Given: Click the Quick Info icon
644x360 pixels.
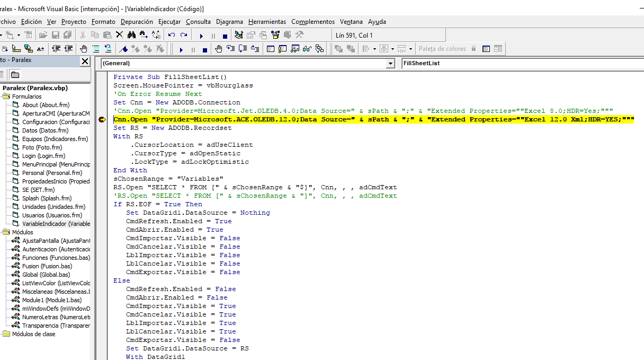Looking at the screenshot, I should [x=16, y=49].
